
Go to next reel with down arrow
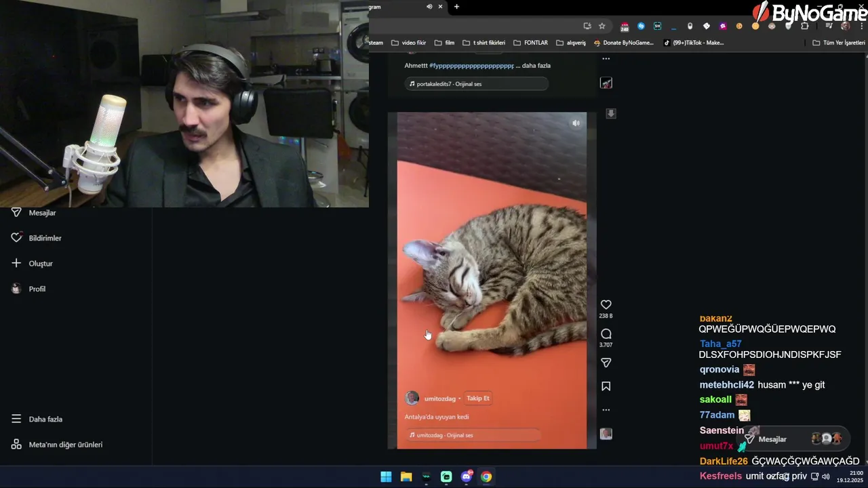(611, 114)
